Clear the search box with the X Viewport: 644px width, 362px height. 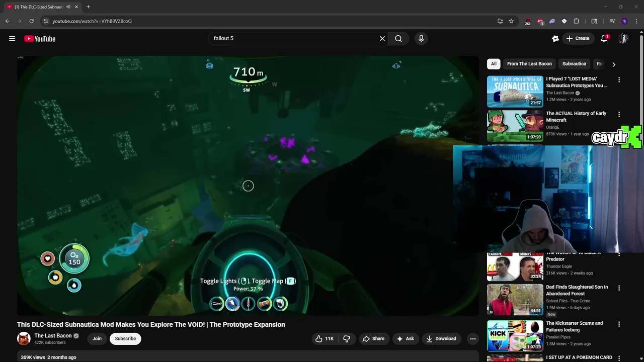tap(382, 39)
